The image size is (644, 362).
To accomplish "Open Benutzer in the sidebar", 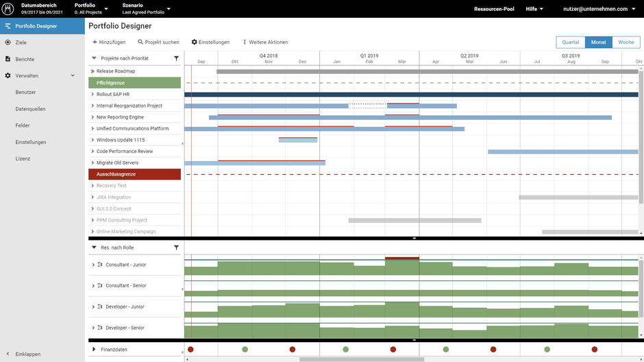I will pos(25,92).
